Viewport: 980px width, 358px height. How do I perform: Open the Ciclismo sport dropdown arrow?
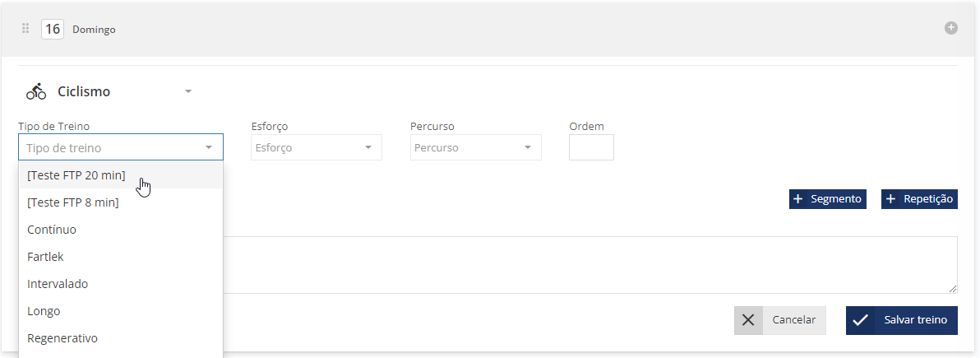pos(188,91)
